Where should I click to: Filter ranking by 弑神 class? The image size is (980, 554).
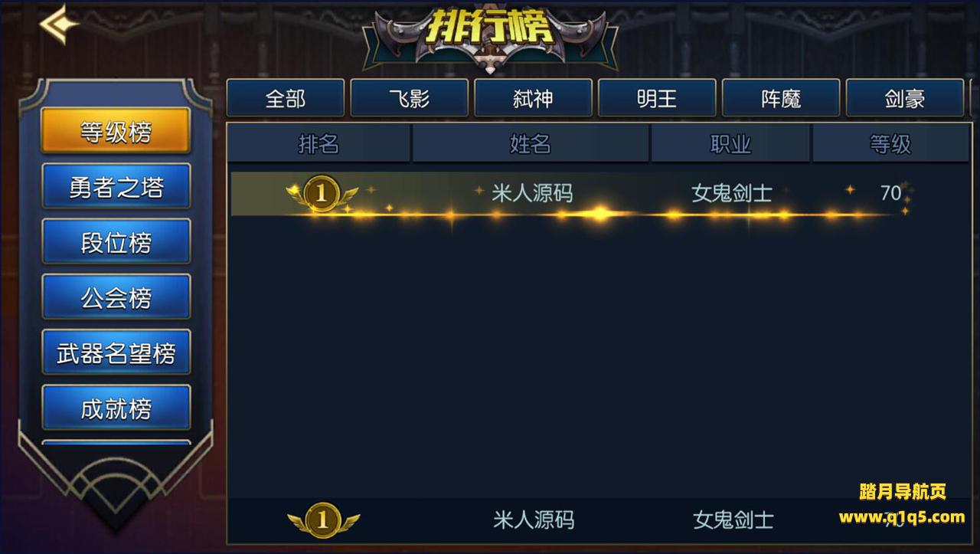pyautogui.click(x=534, y=98)
